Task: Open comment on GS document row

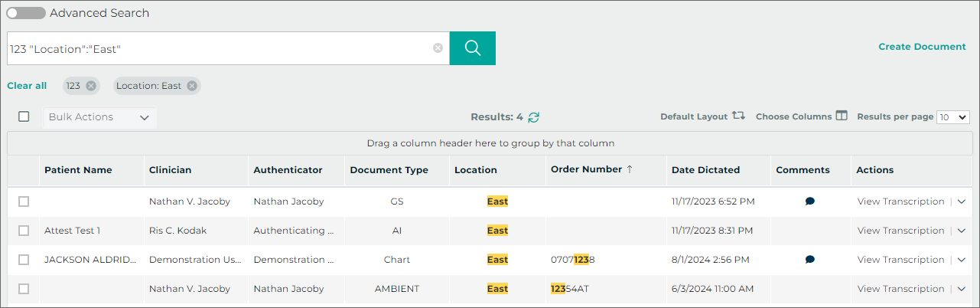Action: point(809,202)
